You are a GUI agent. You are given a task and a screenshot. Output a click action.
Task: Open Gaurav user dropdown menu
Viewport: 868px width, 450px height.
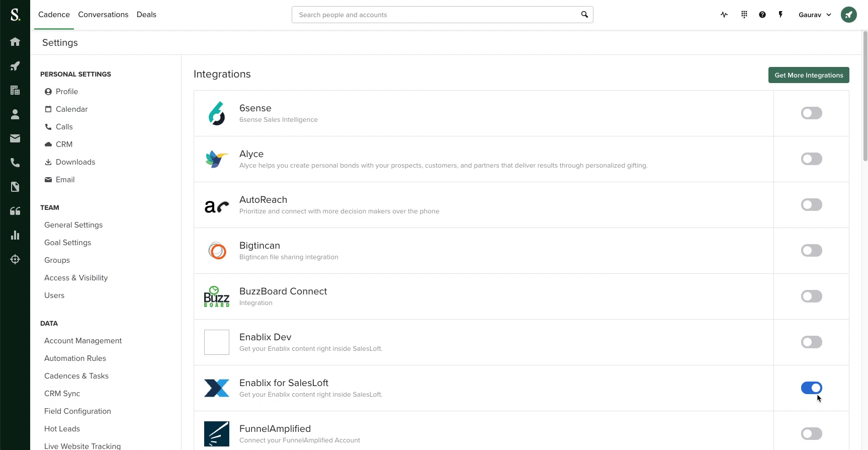(815, 15)
